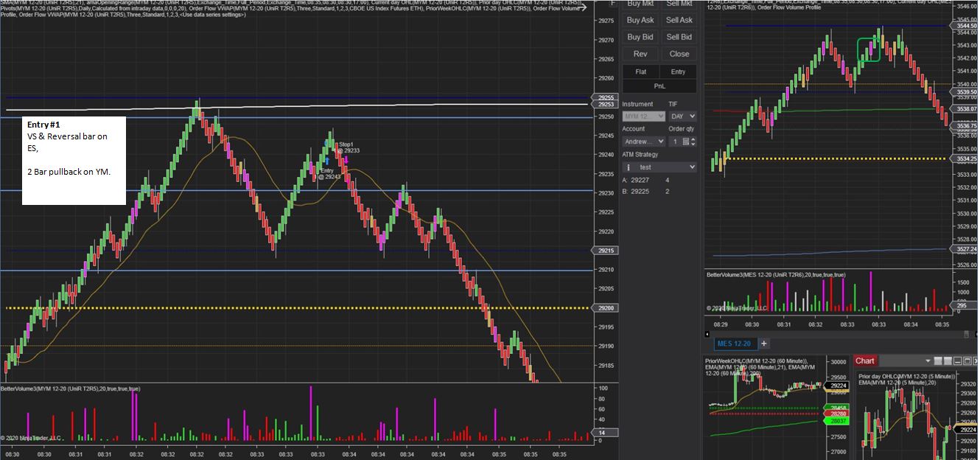Click PriorWeekOHLC(MYM 12-20 (60 Minute)) label
This screenshot has width=980, height=460.
(x=756, y=360)
